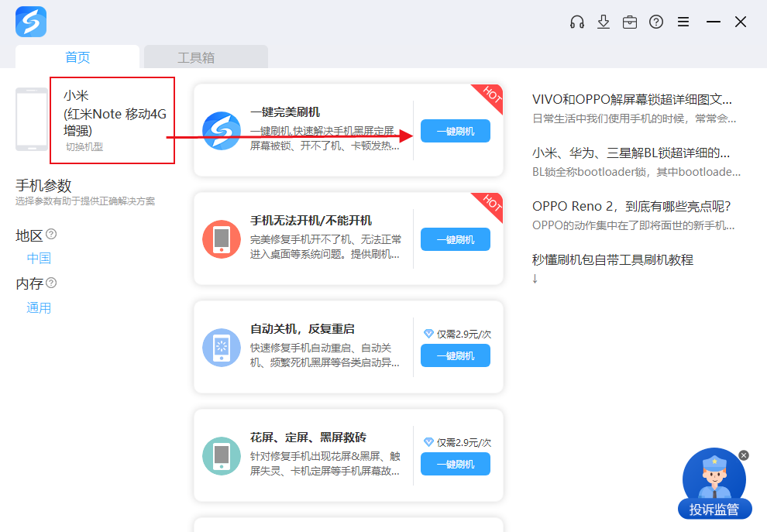Open 秒懂刷机包自带工具刷机教程 article
Screen dimensions: 767x532
(612, 259)
